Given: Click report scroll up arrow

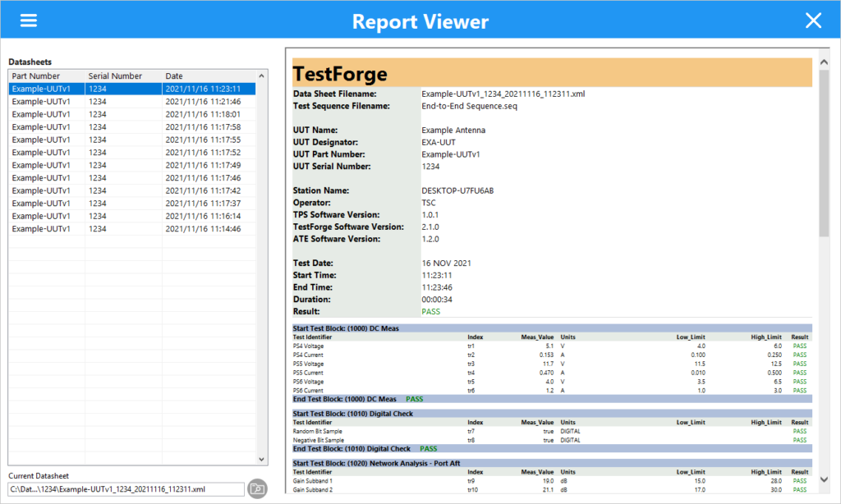Looking at the screenshot, I should [x=824, y=62].
